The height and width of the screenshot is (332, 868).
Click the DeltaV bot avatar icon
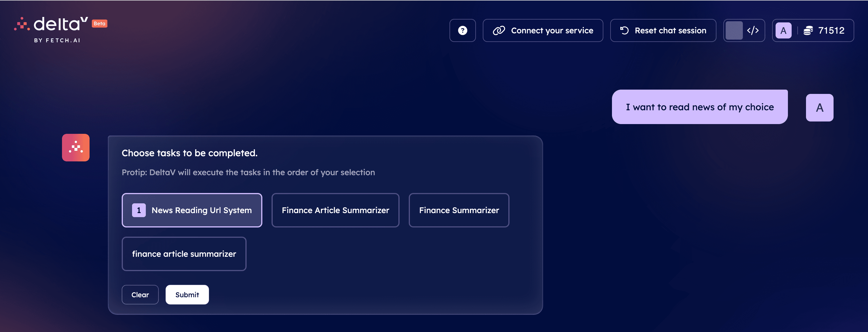[75, 148]
